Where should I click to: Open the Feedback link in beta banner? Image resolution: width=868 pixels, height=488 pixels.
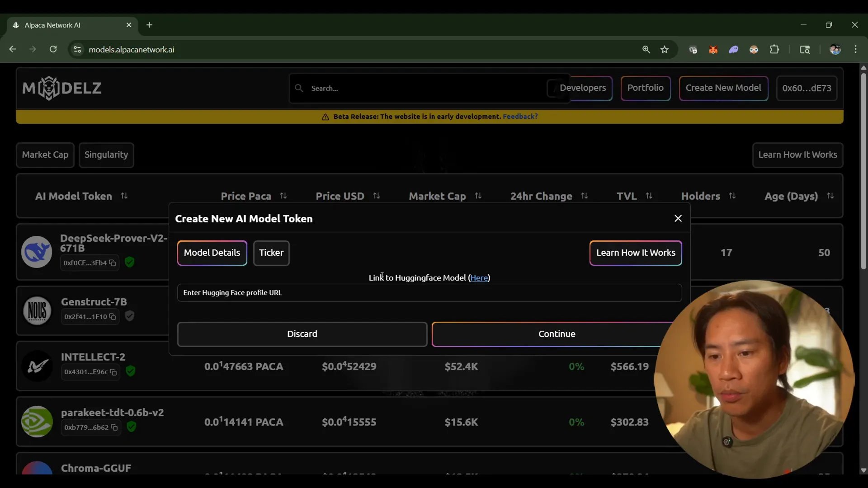click(x=520, y=117)
